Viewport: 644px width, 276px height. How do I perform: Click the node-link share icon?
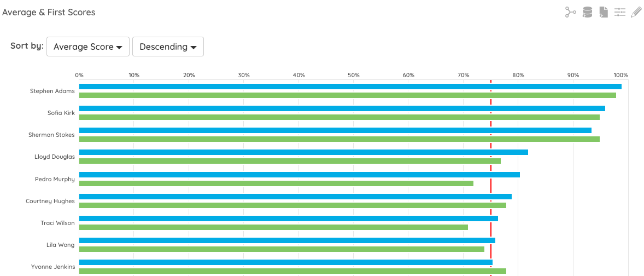coord(571,13)
